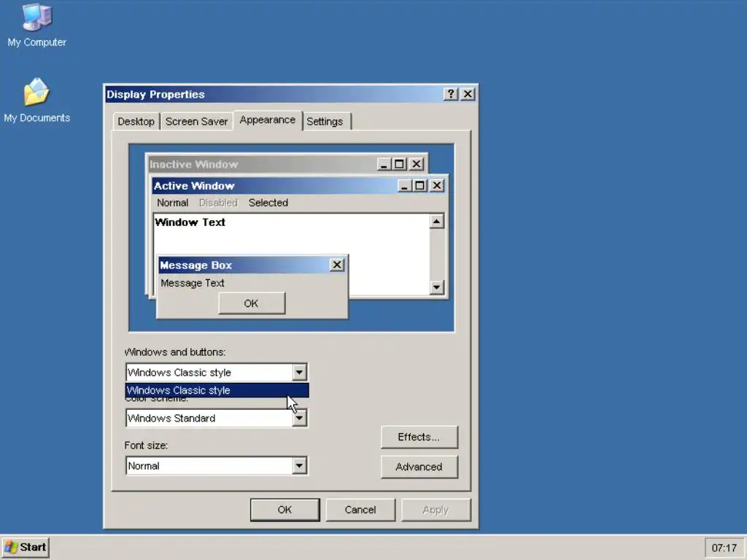Confirm with the main dialog OK button
Screen dimensions: 747x560
point(285,510)
